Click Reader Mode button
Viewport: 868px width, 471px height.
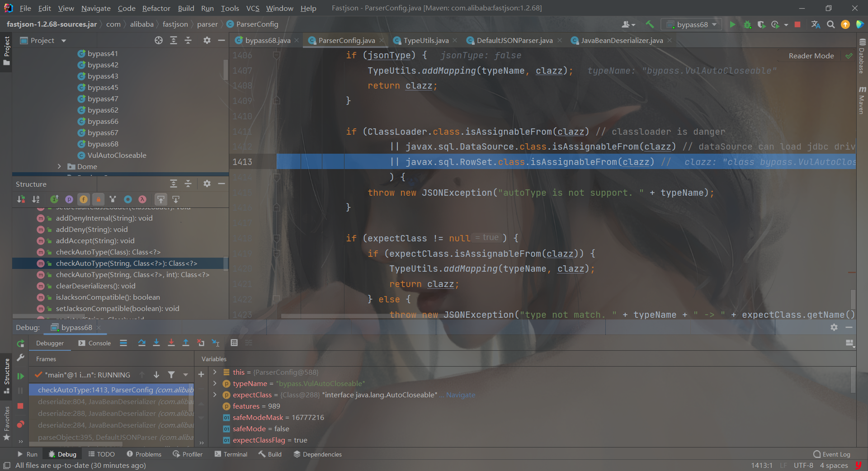click(x=811, y=56)
